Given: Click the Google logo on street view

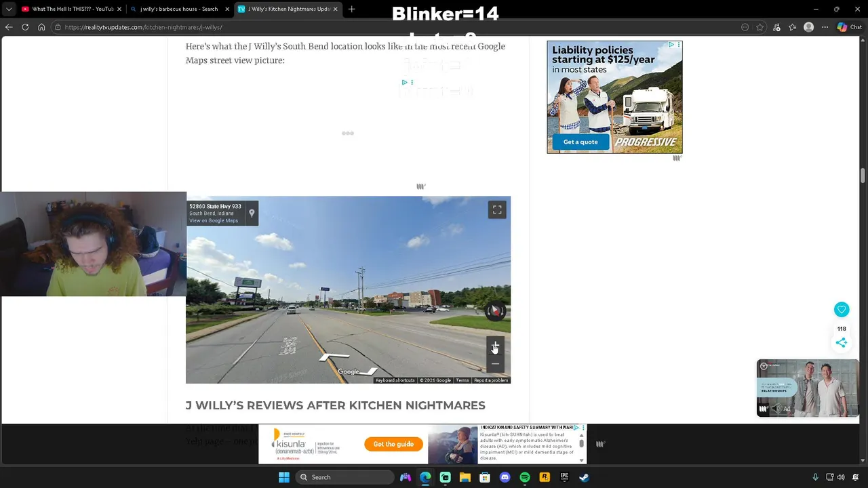Looking at the screenshot, I should pyautogui.click(x=349, y=371).
